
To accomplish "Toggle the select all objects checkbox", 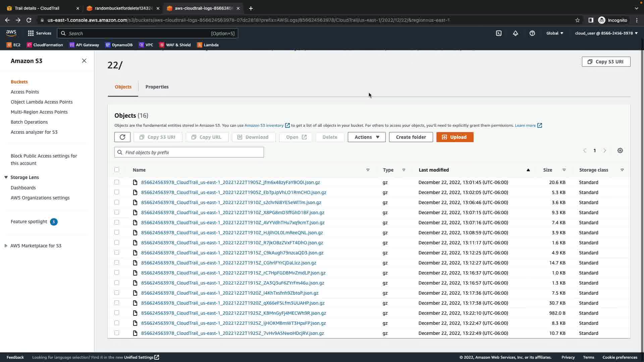I will pos(117,170).
